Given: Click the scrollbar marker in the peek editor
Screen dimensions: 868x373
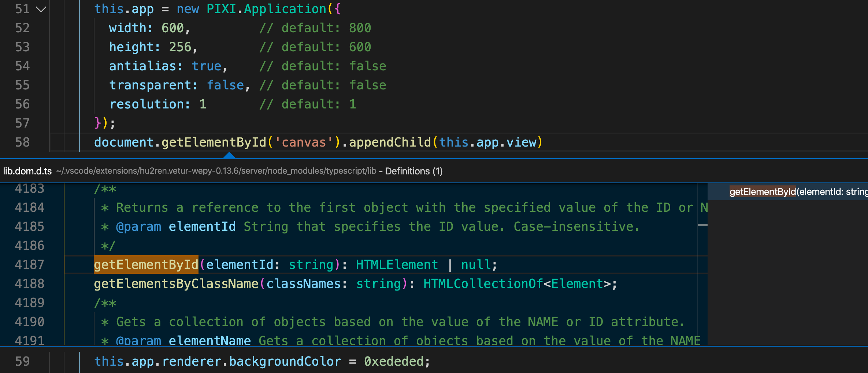Looking at the screenshot, I should click(x=702, y=225).
